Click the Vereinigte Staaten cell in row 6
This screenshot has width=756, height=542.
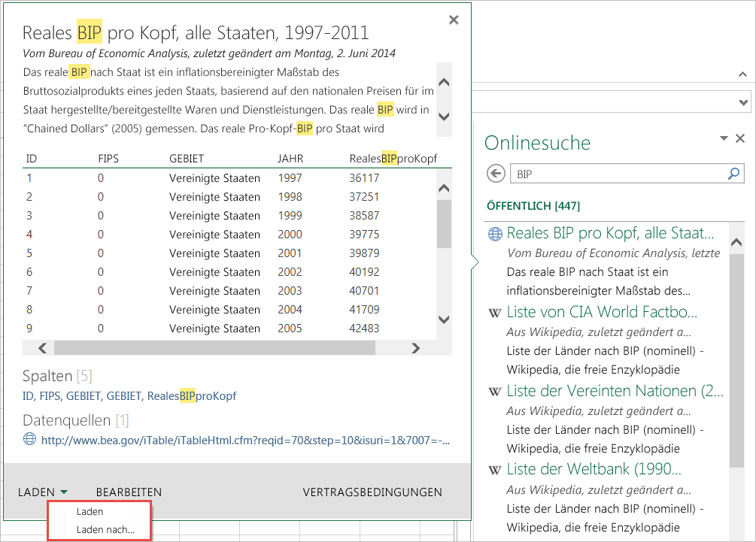coord(214,271)
